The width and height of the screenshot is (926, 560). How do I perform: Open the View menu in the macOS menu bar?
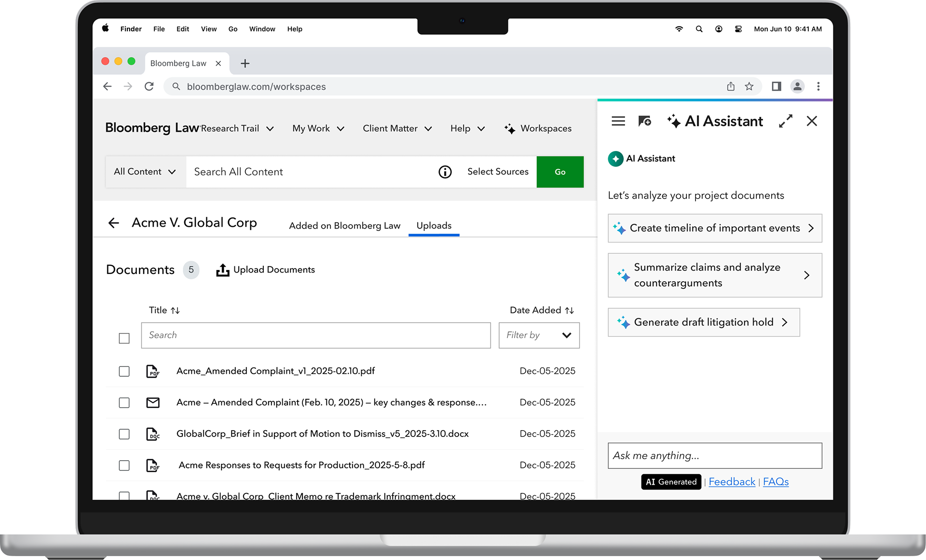[208, 29]
